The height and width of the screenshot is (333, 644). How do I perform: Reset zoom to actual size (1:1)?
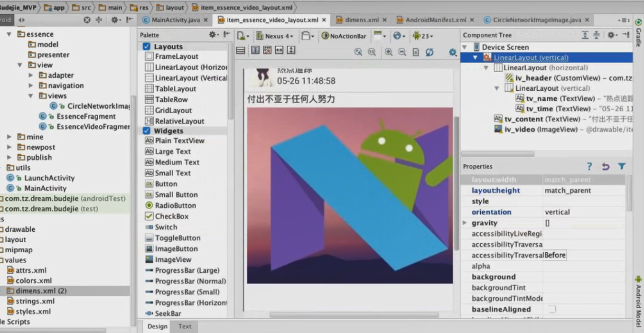372,52
